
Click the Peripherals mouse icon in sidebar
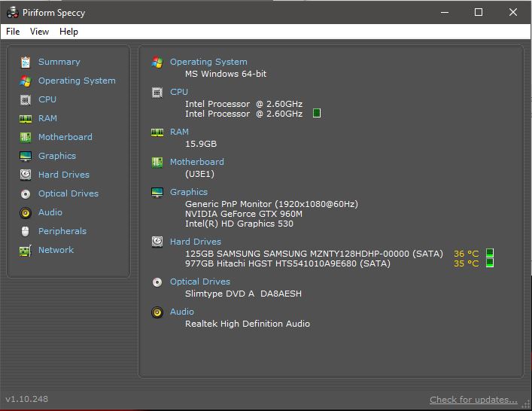(26, 231)
